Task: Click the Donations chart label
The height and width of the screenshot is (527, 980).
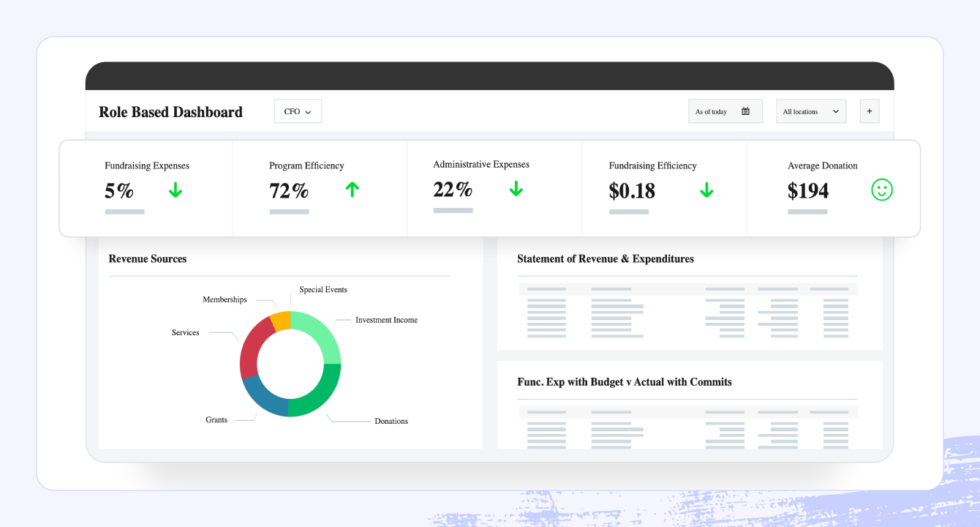Action: pyautogui.click(x=391, y=421)
